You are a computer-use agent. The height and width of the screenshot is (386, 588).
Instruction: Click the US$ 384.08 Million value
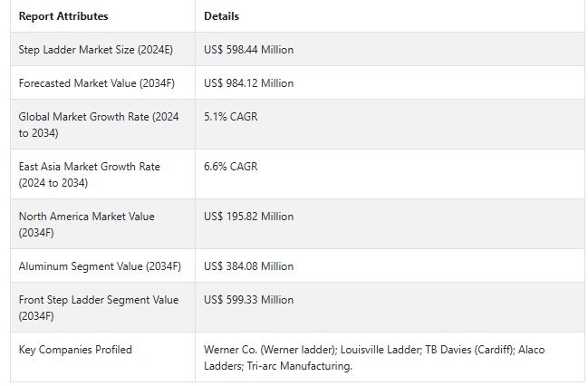pos(248,266)
